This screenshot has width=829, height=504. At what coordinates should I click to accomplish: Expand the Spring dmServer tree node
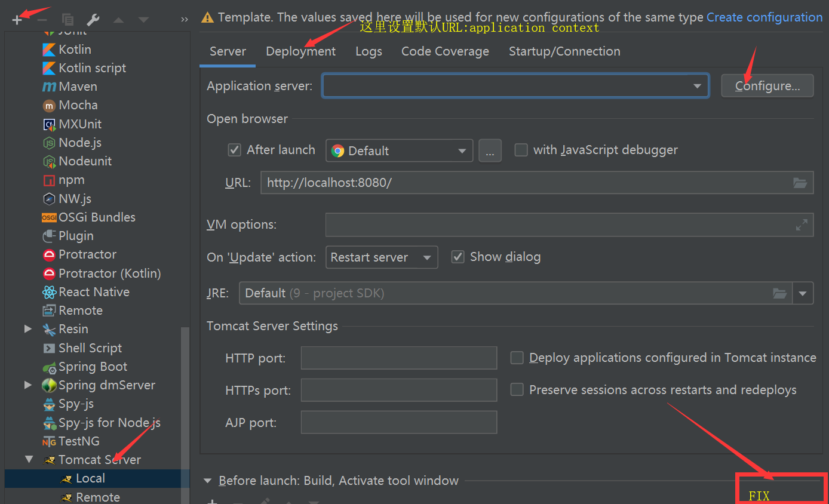pos(27,385)
